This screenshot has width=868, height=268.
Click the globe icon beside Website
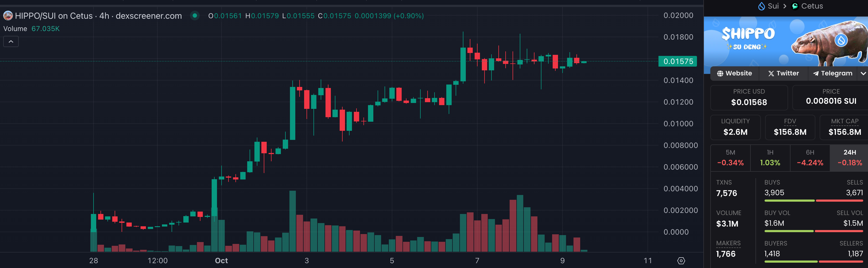point(720,74)
